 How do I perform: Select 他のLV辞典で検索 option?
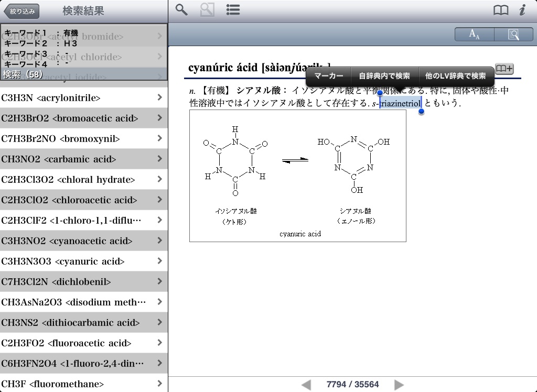coord(456,76)
